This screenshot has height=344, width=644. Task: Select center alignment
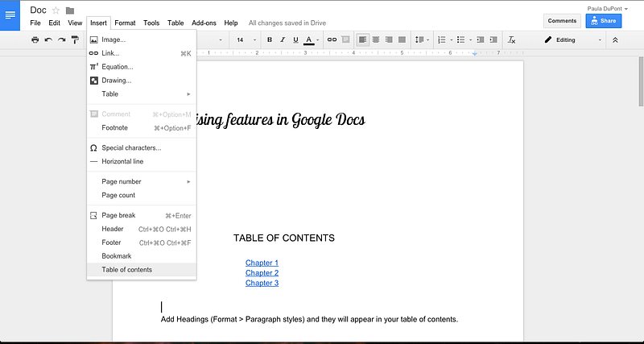click(x=376, y=39)
